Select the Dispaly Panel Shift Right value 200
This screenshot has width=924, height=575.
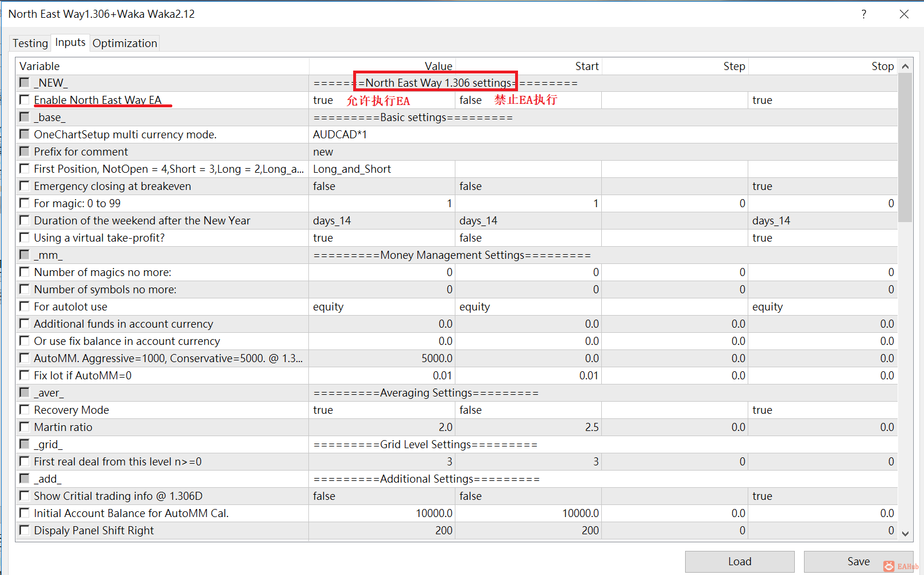click(382, 530)
